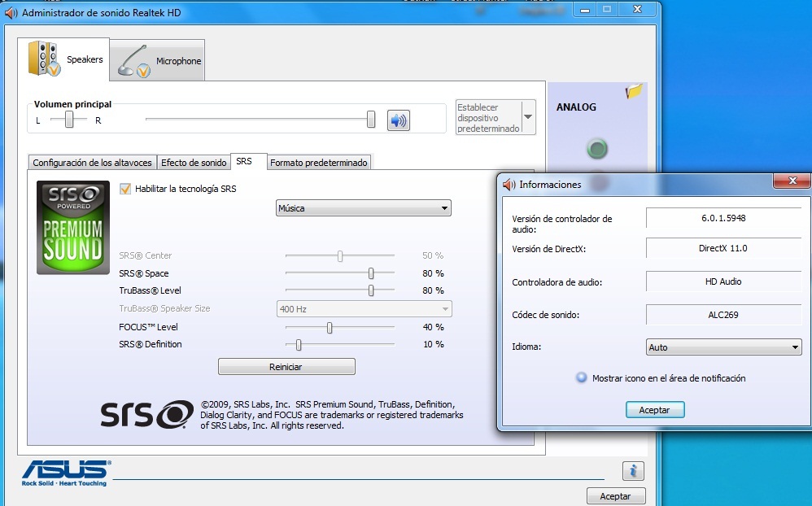Click the SRS Premium Sound logo
Screen dimensions: 812x506
[73, 227]
